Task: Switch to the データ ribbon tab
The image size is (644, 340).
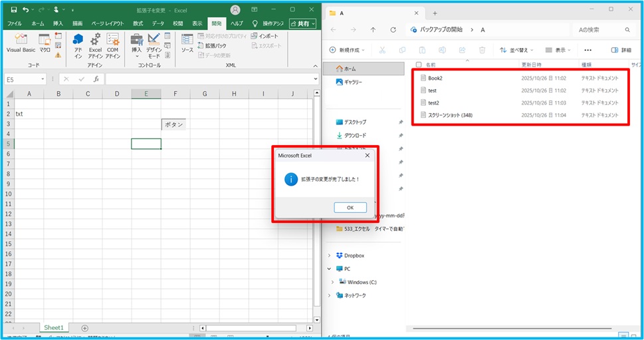Action: 158,23
